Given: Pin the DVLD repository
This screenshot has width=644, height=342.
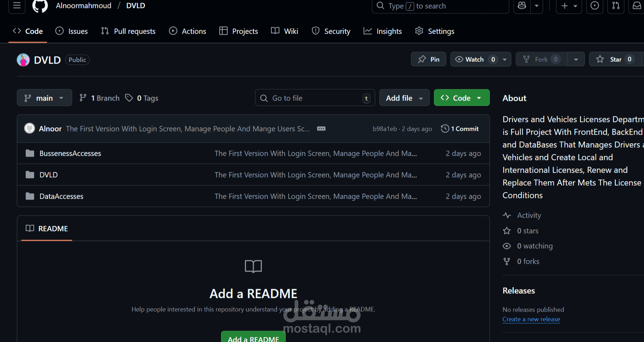Looking at the screenshot, I should pyautogui.click(x=429, y=59).
